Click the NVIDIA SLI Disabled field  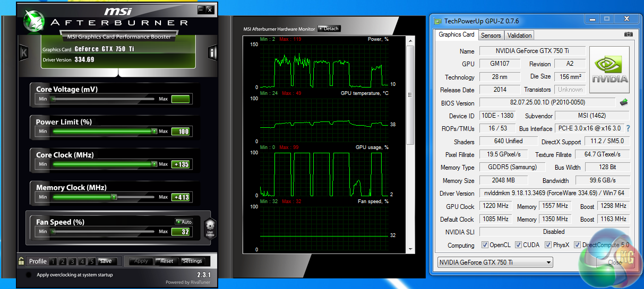(554, 232)
